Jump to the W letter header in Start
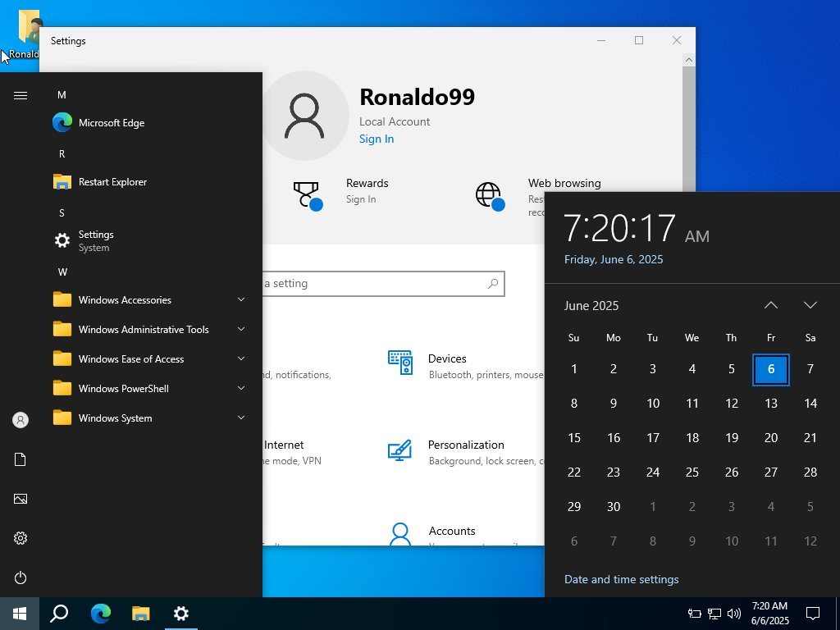The height and width of the screenshot is (630, 840). point(62,272)
